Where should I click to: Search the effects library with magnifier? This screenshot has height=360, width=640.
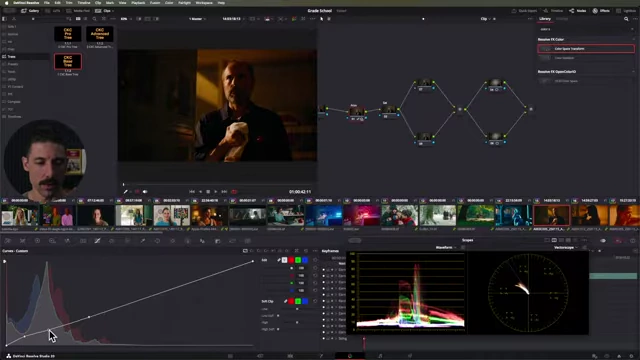click(626, 19)
